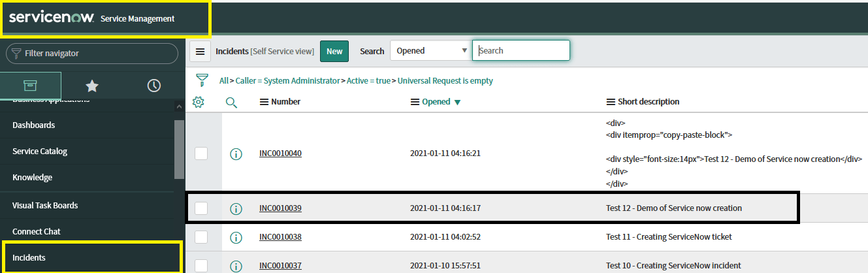This screenshot has width=868, height=273.
Task: Click the INC0010039 short description 'Test 12 - Demo of Service now creation'
Action: coord(674,208)
